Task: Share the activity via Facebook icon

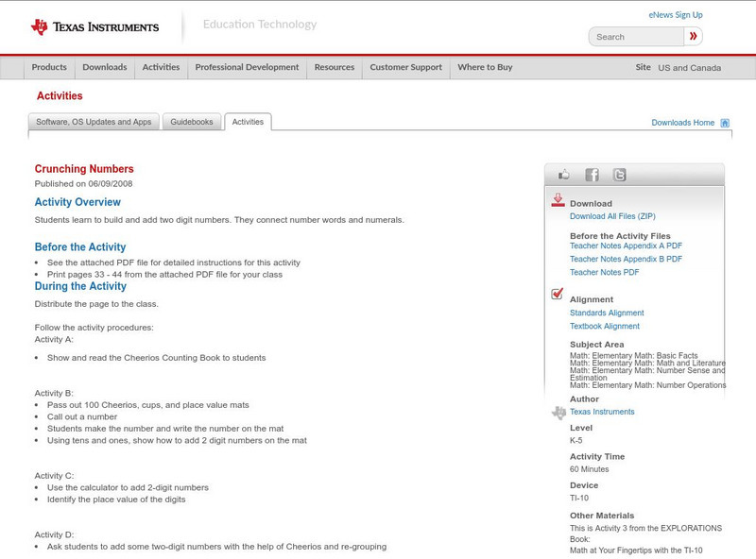Action: tap(592, 175)
